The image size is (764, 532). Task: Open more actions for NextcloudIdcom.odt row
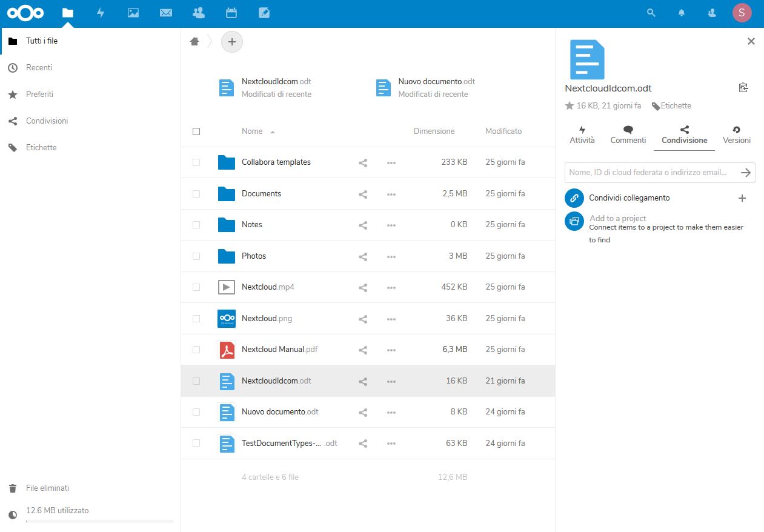coord(391,382)
